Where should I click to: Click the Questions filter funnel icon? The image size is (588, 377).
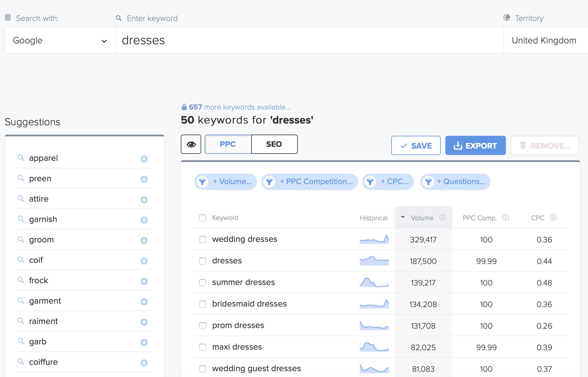(428, 182)
